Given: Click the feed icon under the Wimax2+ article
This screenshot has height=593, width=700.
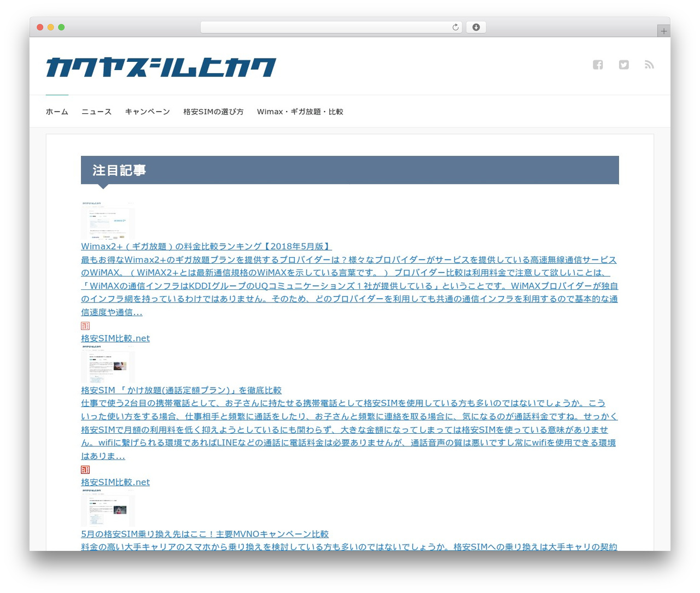Looking at the screenshot, I should tap(85, 325).
